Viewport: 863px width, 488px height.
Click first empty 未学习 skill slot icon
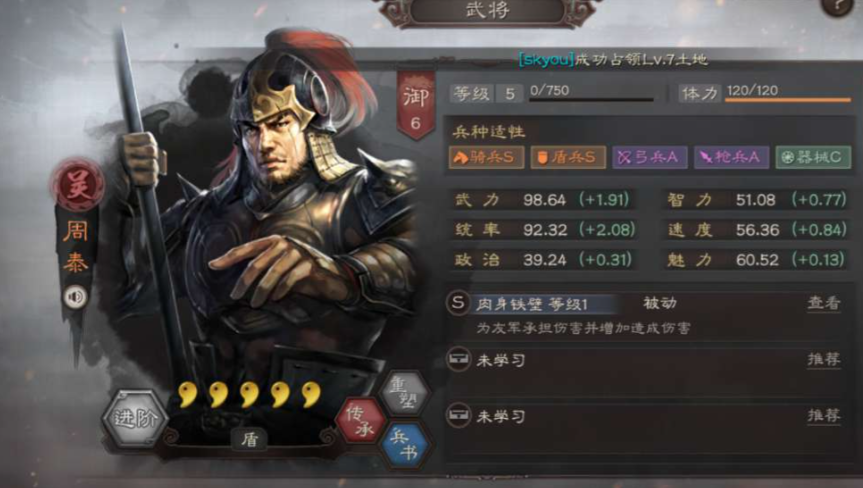458,359
